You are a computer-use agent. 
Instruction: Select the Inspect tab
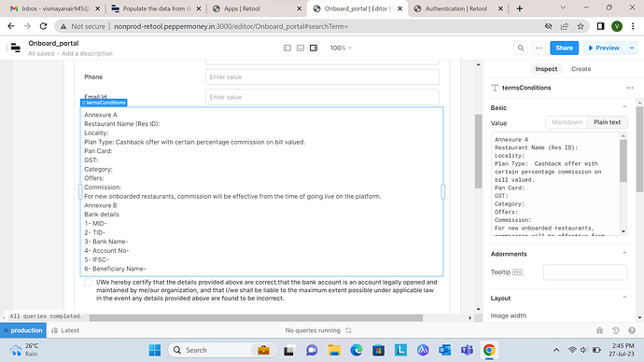click(546, 69)
